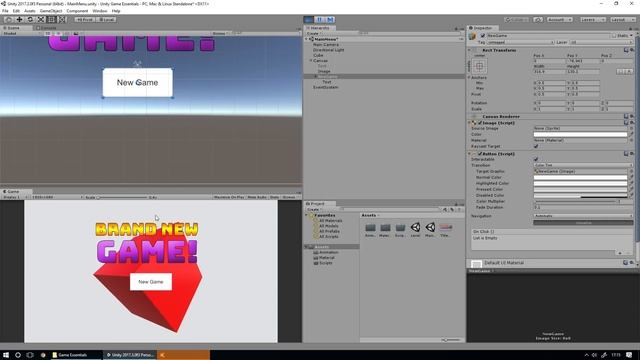Open the Layer dropdown in Inspector
The width and height of the screenshot is (640, 360).
[x=601, y=42]
